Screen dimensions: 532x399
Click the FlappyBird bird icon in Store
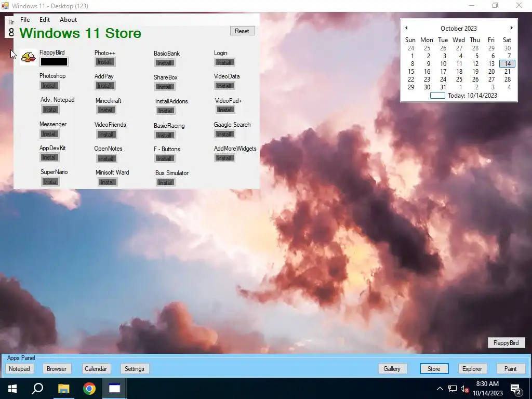[x=28, y=57]
